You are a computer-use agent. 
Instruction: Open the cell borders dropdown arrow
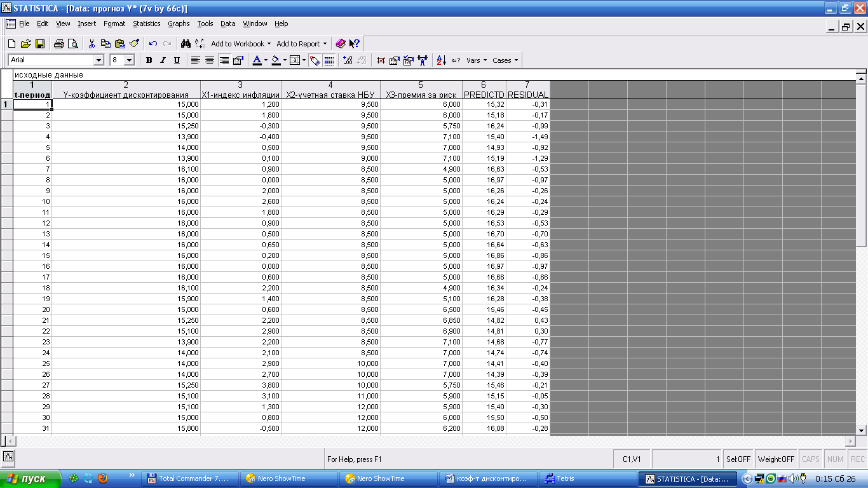coord(304,60)
